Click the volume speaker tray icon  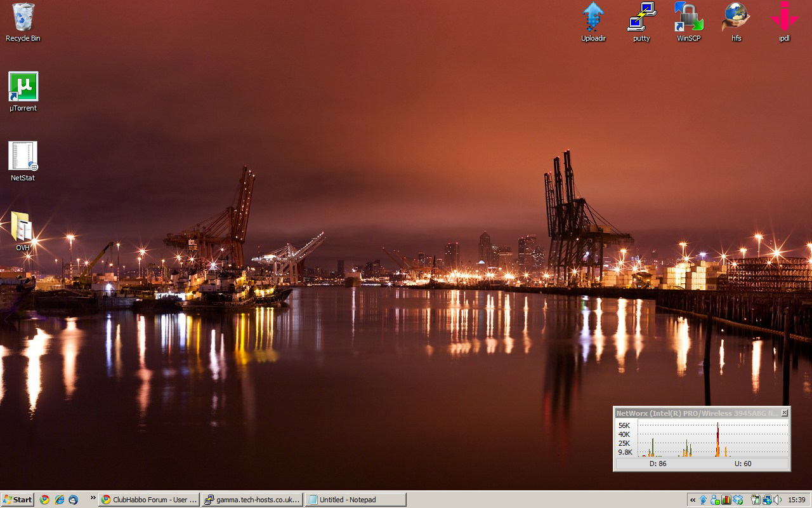click(x=777, y=500)
